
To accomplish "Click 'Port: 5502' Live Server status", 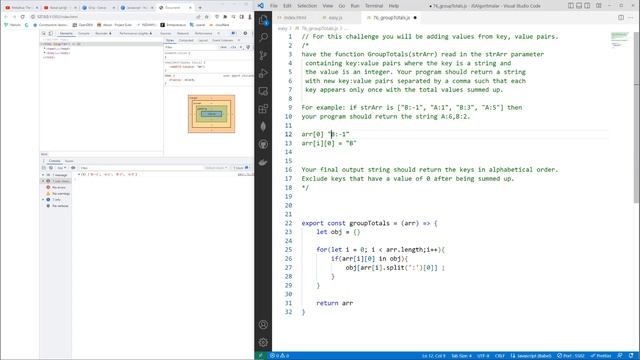I will [571, 356].
